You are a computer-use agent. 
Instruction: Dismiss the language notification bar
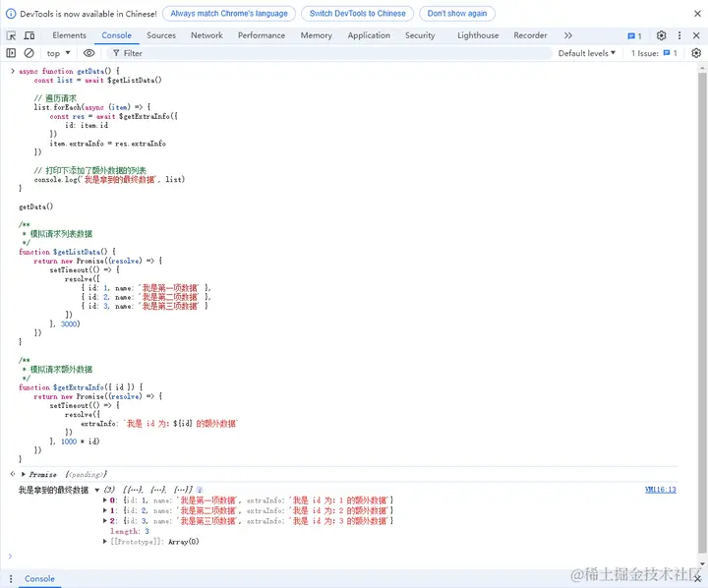click(697, 14)
